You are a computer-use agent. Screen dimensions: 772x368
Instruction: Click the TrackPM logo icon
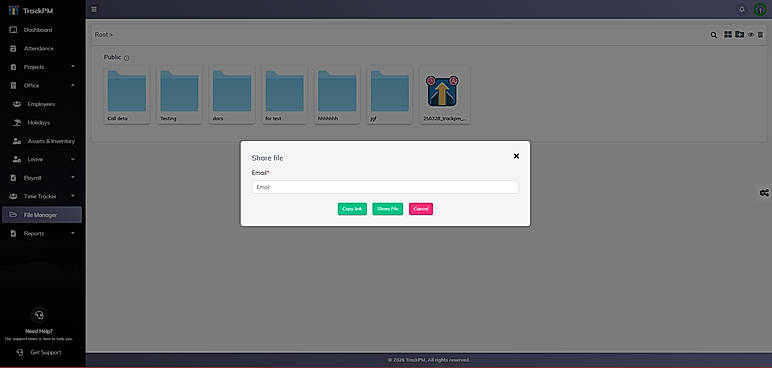[13, 10]
